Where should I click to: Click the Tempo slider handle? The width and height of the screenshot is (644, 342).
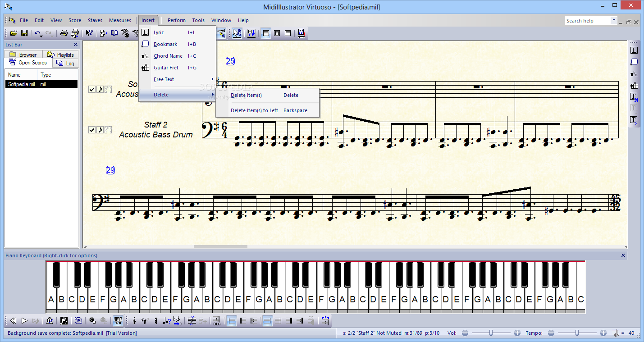(577, 333)
